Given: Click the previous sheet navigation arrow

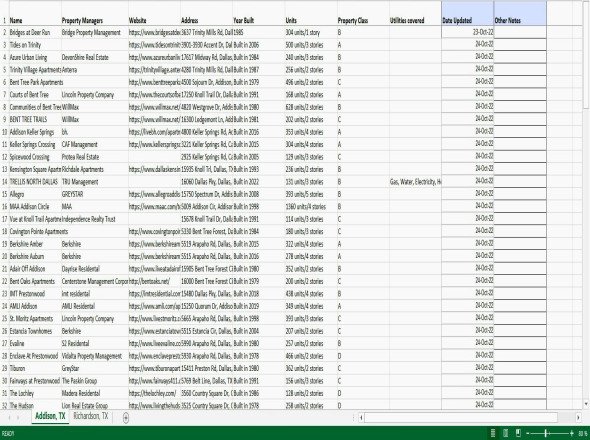Looking at the screenshot, I should 9,417.
